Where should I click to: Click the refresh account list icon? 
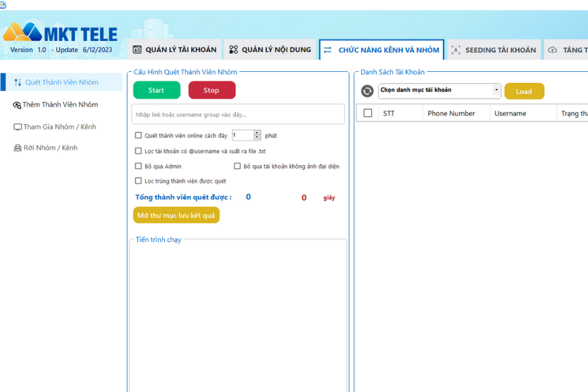(367, 91)
